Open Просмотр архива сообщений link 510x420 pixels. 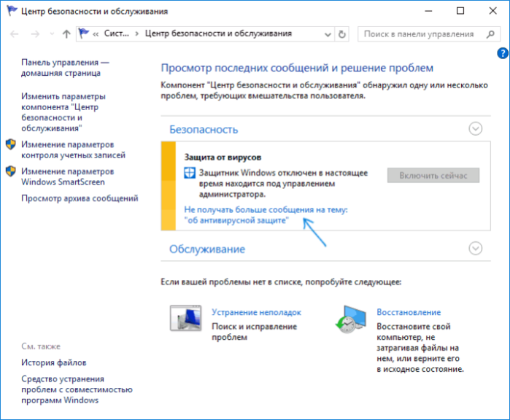(x=80, y=198)
